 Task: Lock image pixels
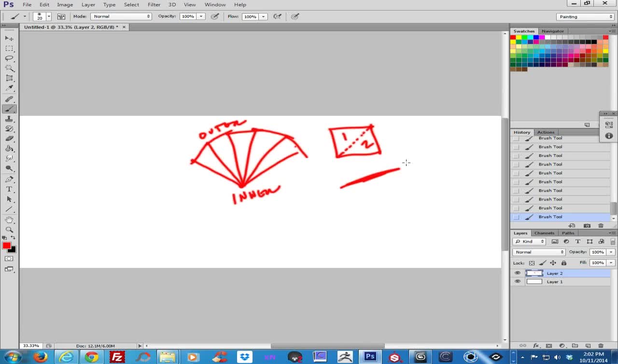542,263
